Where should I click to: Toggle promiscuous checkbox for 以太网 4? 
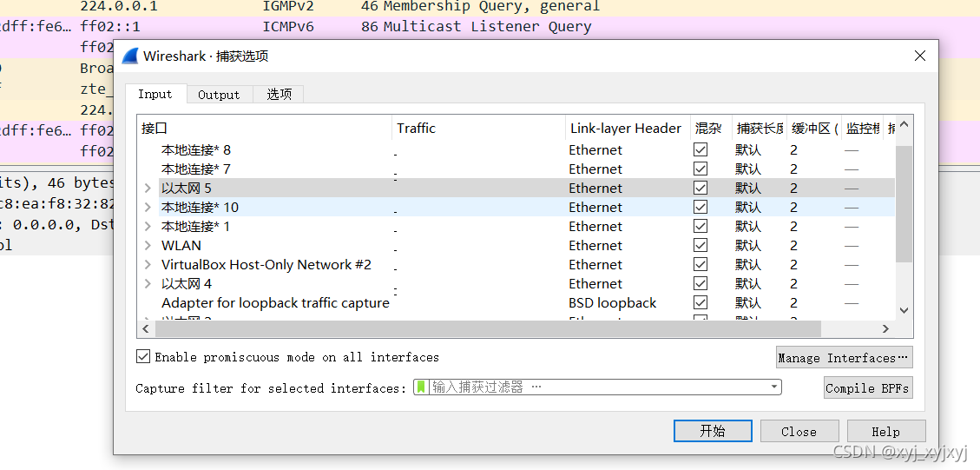tap(700, 283)
